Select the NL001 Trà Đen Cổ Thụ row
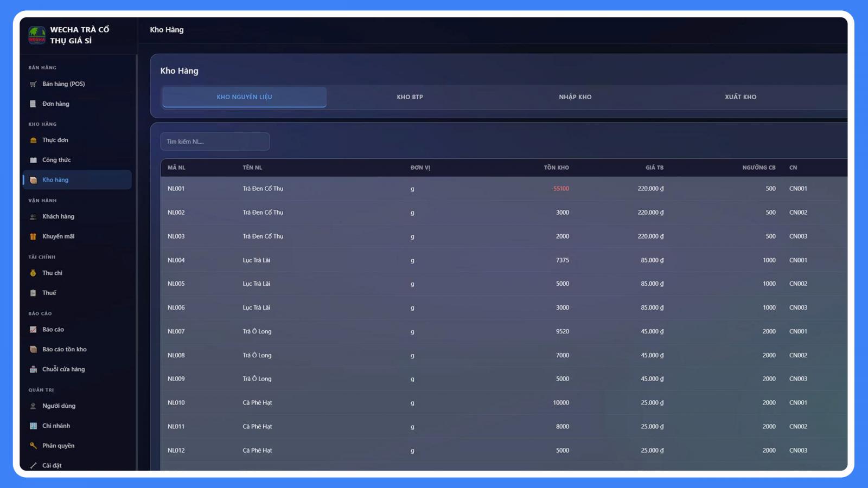Image resolution: width=868 pixels, height=488 pixels. tap(503, 189)
